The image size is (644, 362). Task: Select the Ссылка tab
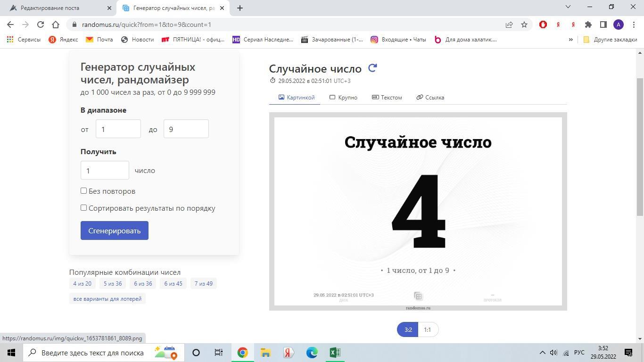[x=430, y=97]
